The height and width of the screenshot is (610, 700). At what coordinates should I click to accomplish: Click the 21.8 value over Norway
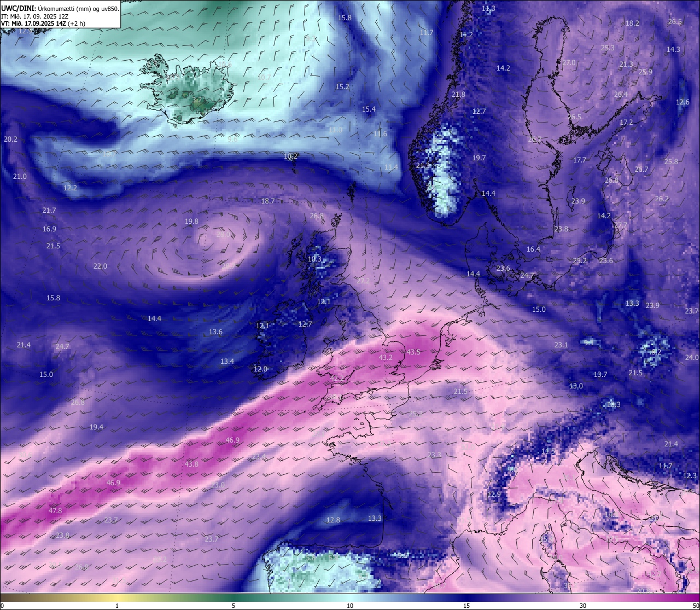pos(458,94)
